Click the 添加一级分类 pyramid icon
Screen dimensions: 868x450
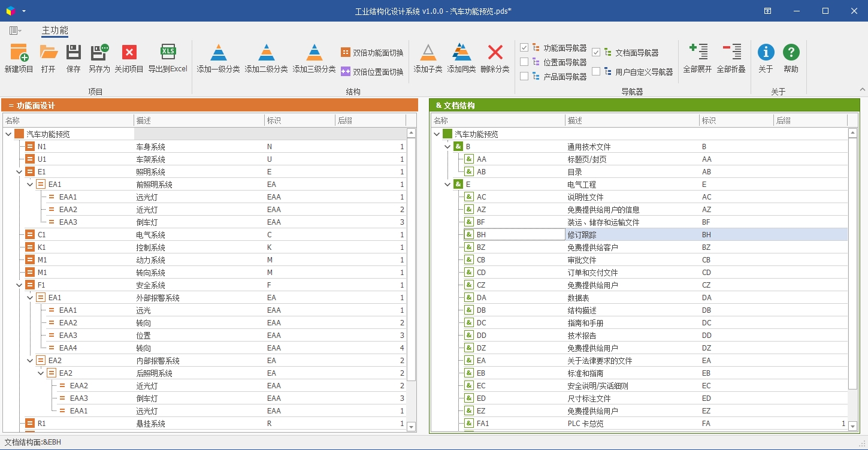(218, 53)
